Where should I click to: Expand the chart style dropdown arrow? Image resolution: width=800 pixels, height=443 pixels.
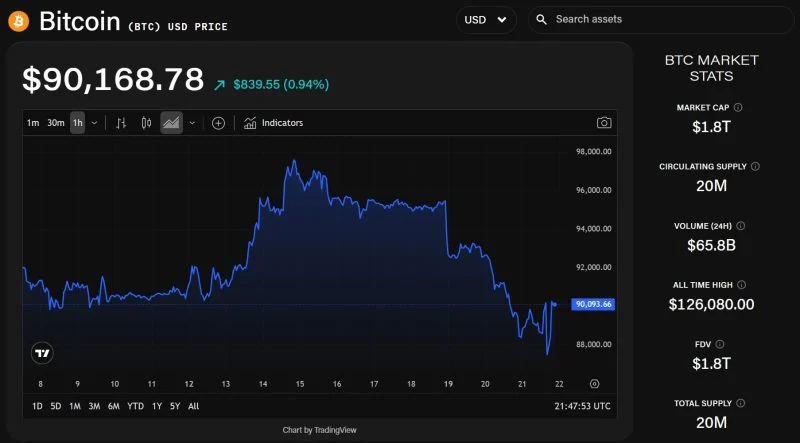(192, 123)
